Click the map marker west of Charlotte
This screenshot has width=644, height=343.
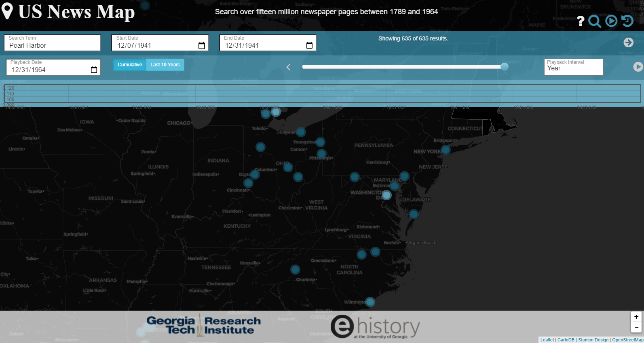295,269
